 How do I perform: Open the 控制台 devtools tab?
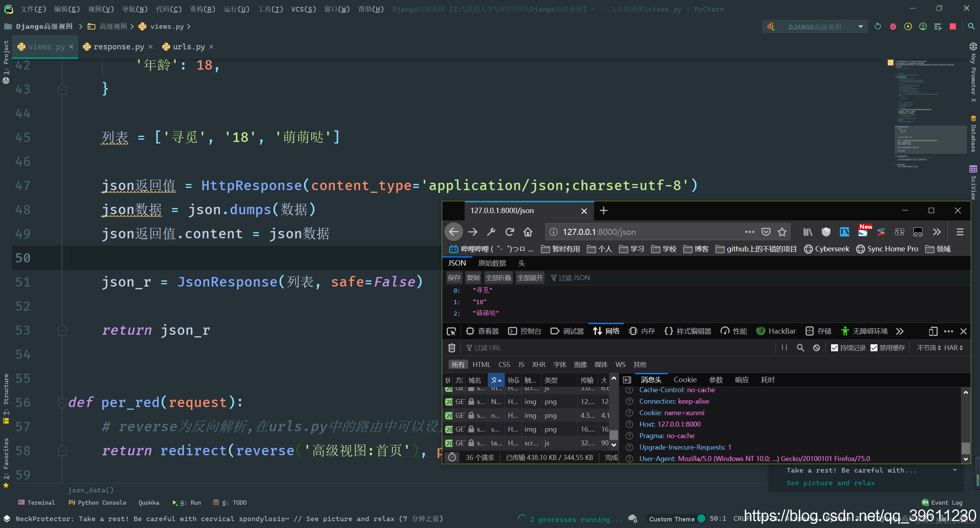pyautogui.click(x=524, y=331)
